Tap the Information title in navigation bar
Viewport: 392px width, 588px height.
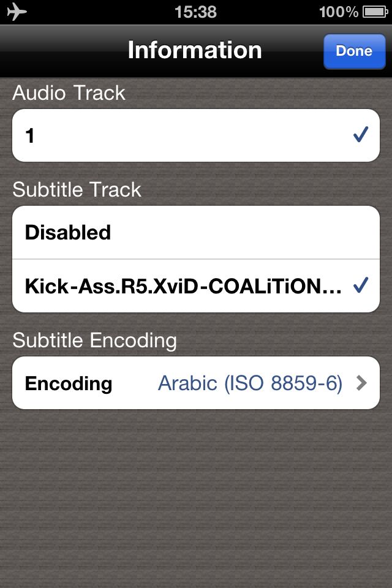[195, 50]
